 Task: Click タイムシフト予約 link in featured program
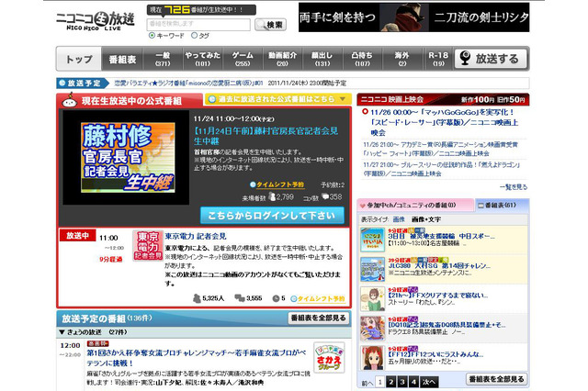coord(280,184)
